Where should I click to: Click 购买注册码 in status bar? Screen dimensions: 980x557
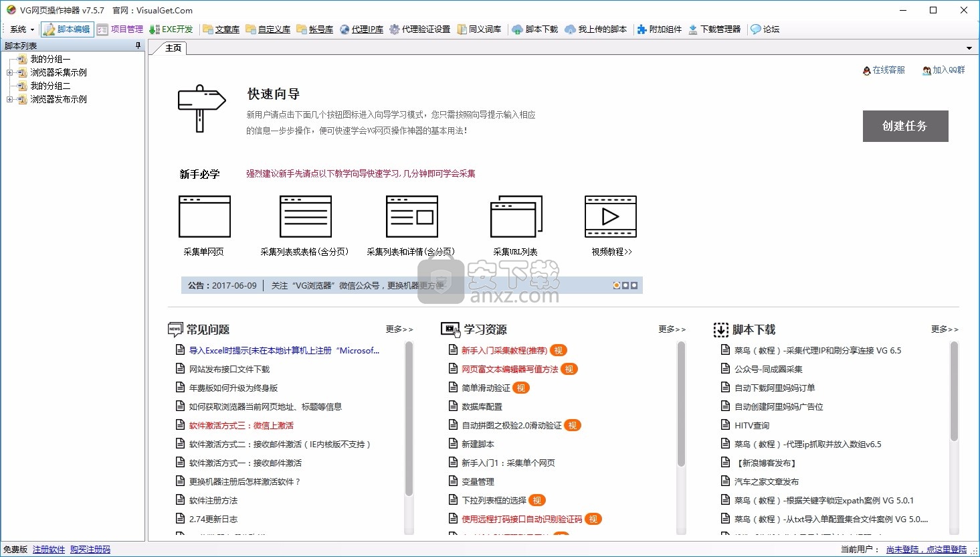coord(90,550)
